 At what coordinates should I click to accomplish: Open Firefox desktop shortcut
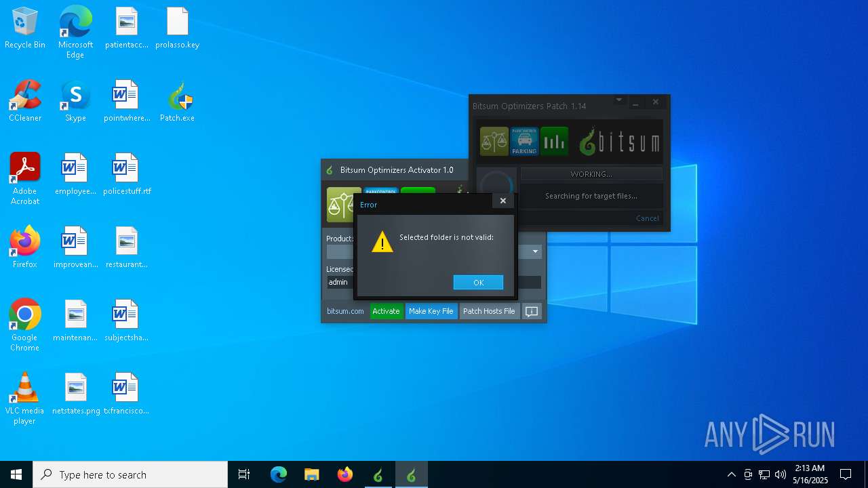tap(25, 247)
